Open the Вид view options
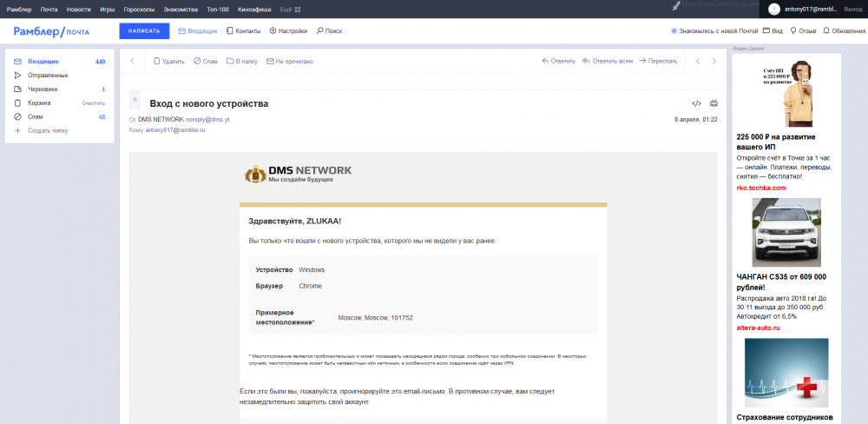868x424 pixels. tap(773, 30)
